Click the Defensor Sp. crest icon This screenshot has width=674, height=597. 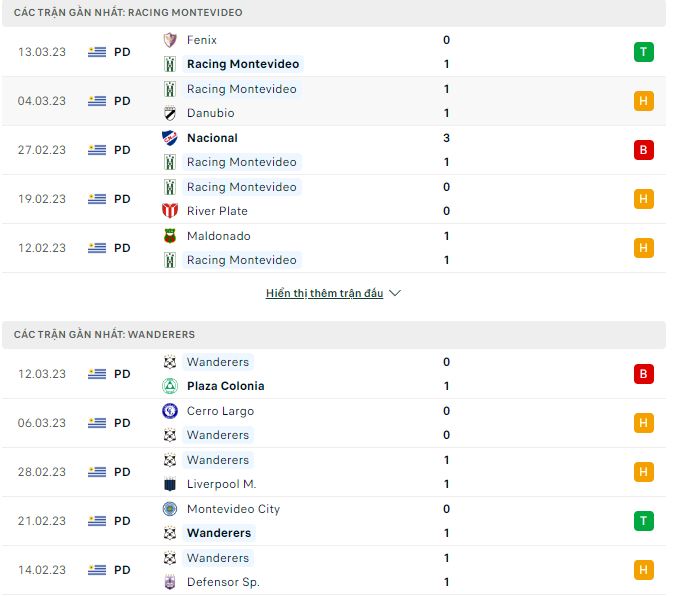[169, 582]
